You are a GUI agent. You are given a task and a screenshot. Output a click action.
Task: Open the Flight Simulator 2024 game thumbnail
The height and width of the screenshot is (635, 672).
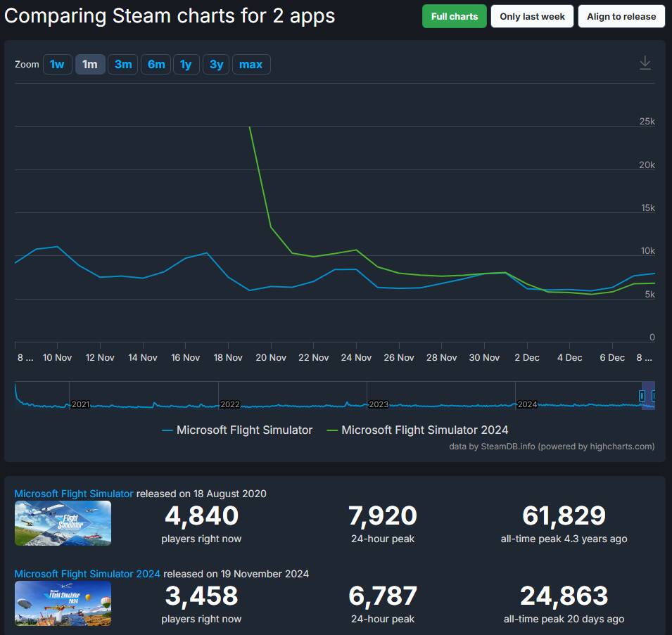(63, 603)
